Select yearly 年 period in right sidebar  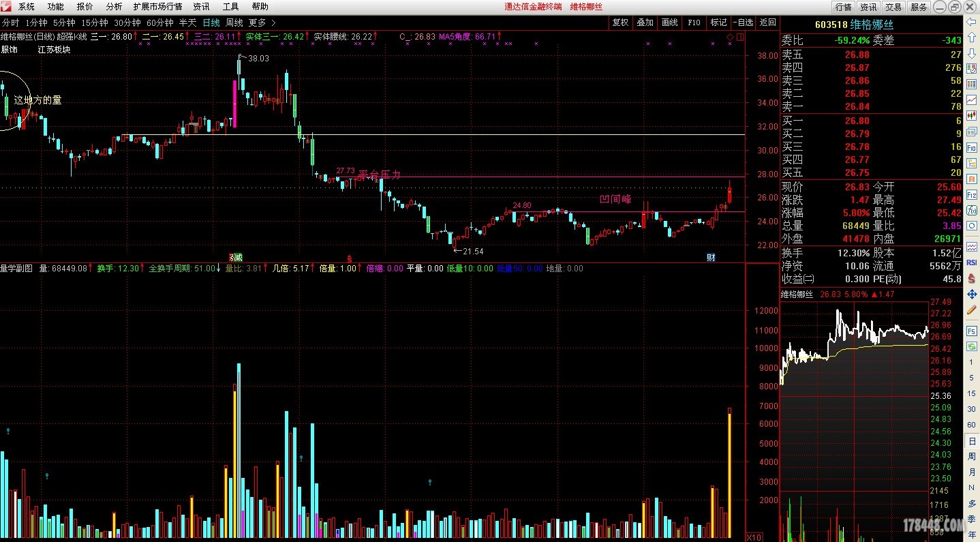pyautogui.click(x=971, y=535)
